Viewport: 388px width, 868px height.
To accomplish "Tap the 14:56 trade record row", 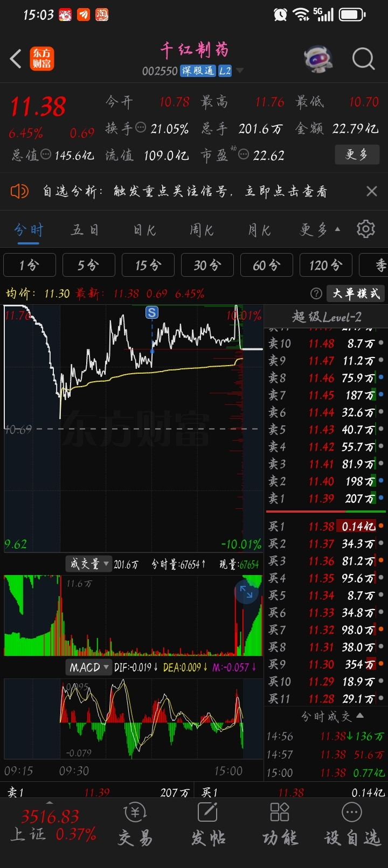I will (x=326, y=736).
